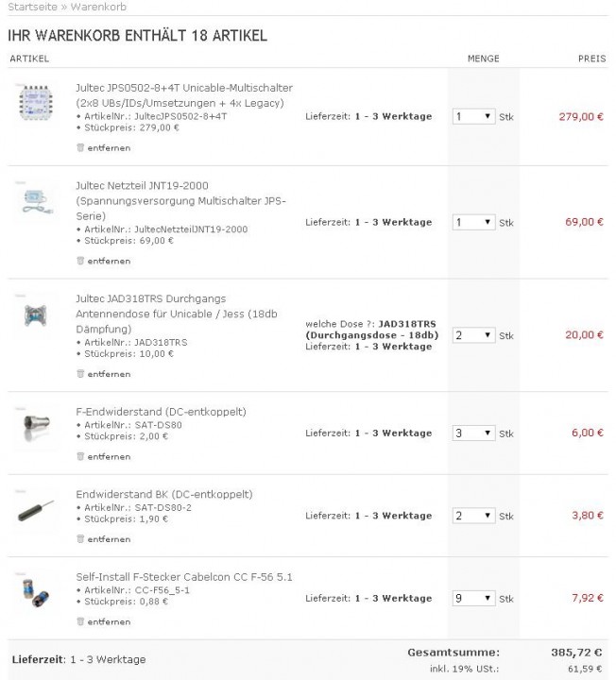Expand quantity selector for F-Endwiderstand

(x=473, y=433)
